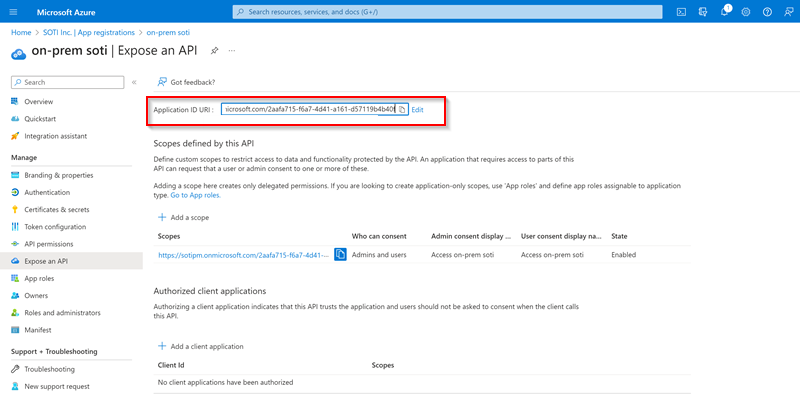800x417 pixels.
Task: Open the sotipm.onmicrosoft.com scope link
Action: pos(243,255)
